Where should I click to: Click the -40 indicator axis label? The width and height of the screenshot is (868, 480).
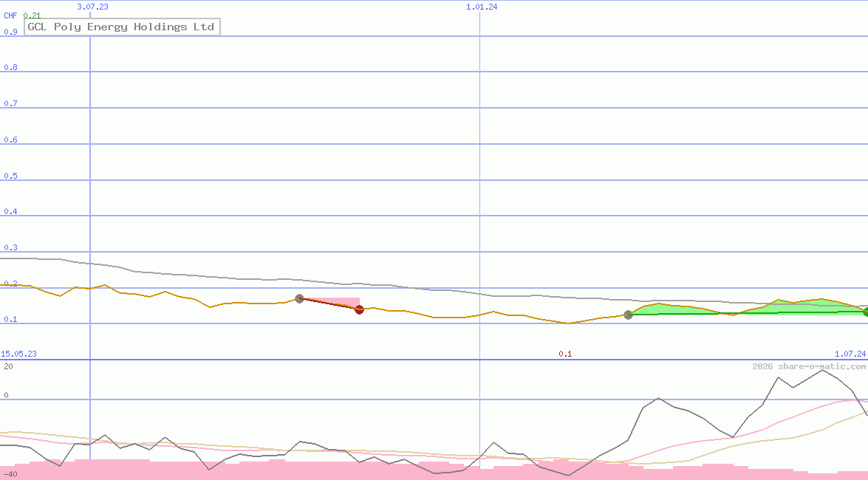pos(10,475)
